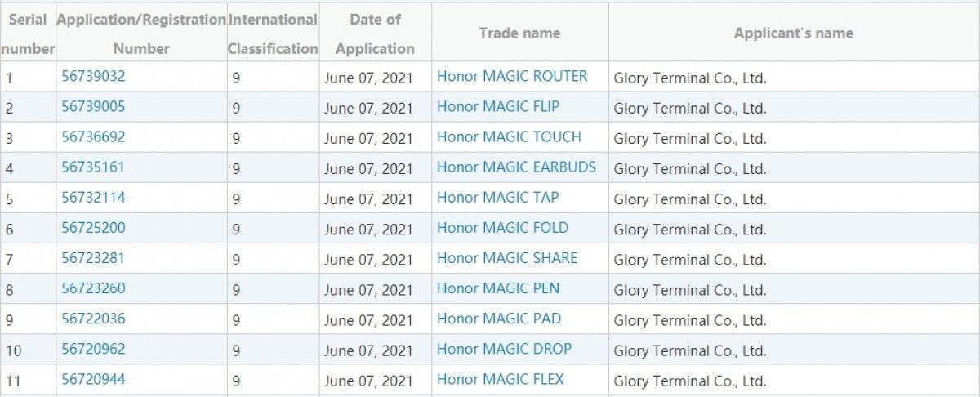Click the Date of Application column header
The width and height of the screenshot is (980, 397).
pyautogui.click(x=375, y=33)
